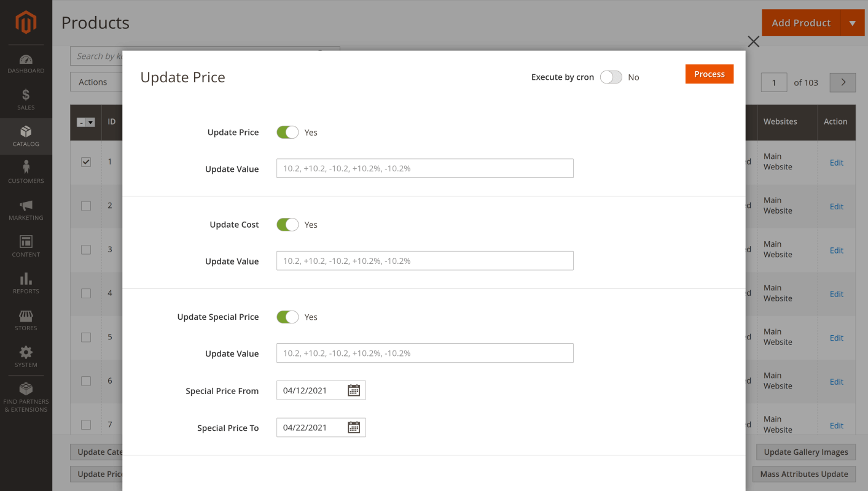Viewport: 868px width, 491px height.
Task: Click the Magento logo in sidebar
Action: pos(25,22)
